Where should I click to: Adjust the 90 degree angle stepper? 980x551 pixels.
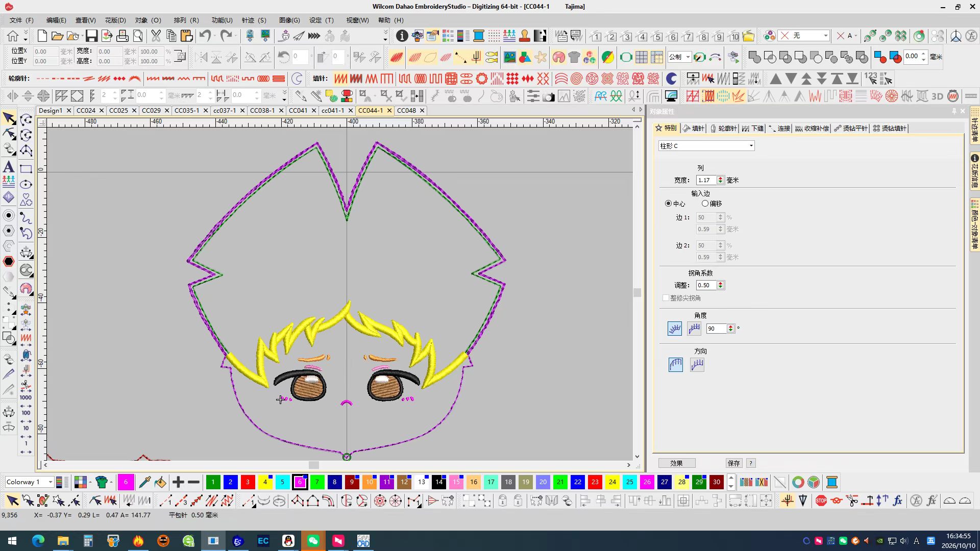(x=730, y=329)
